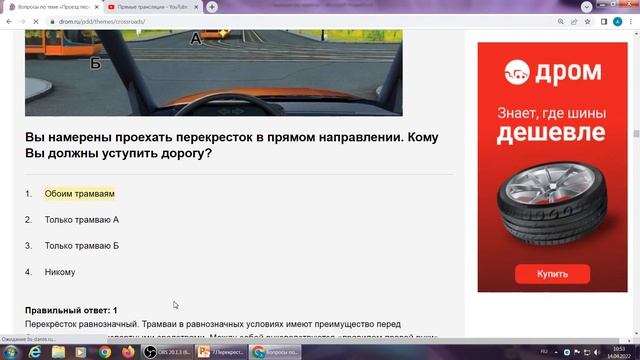
Task: Choose answer 'Никому'
Action: click(x=60, y=272)
